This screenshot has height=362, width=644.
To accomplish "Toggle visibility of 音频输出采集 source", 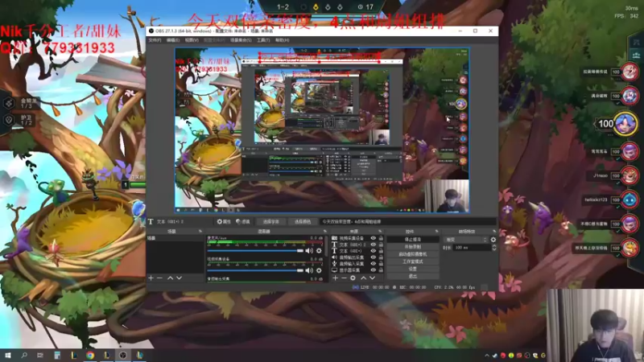I will point(374,257).
